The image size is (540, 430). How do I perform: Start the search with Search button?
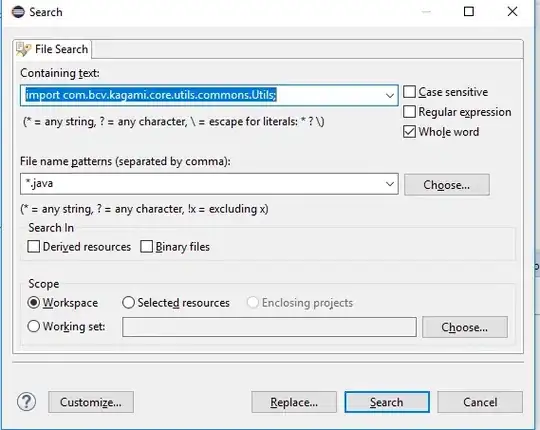pyautogui.click(x=387, y=402)
